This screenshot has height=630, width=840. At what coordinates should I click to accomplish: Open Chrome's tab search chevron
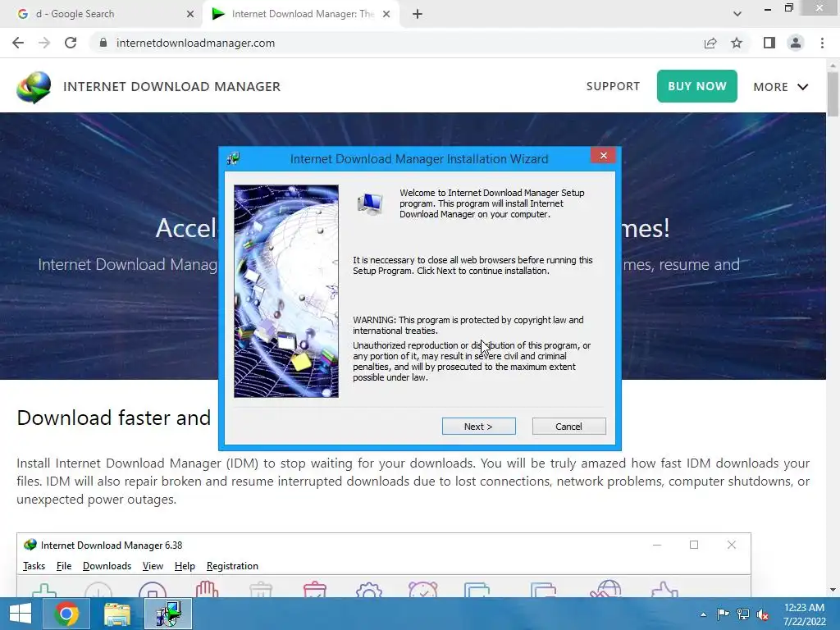pos(737,14)
